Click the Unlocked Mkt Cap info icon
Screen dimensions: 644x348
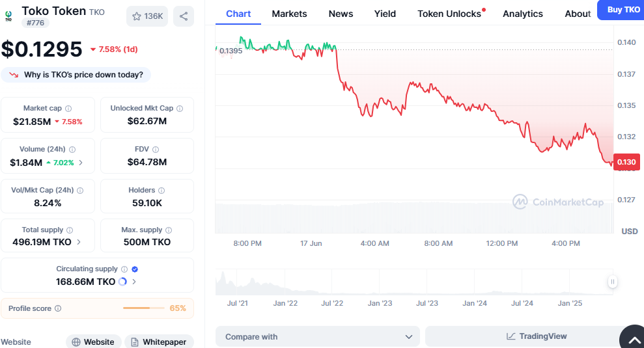[x=180, y=109]
